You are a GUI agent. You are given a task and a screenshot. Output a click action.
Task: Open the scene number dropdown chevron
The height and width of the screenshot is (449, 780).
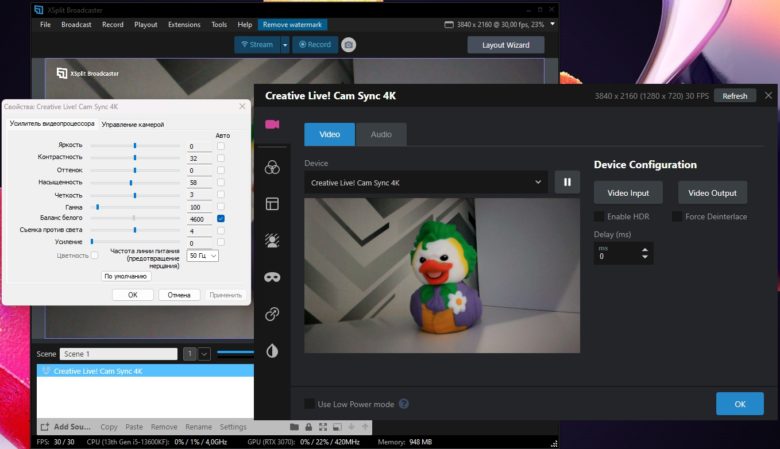[x=204, y=354]
